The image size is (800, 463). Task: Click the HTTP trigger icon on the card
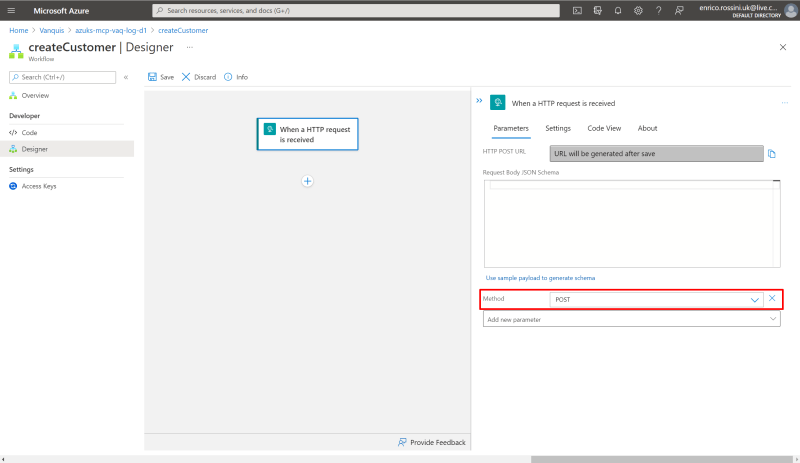(269, 129)
